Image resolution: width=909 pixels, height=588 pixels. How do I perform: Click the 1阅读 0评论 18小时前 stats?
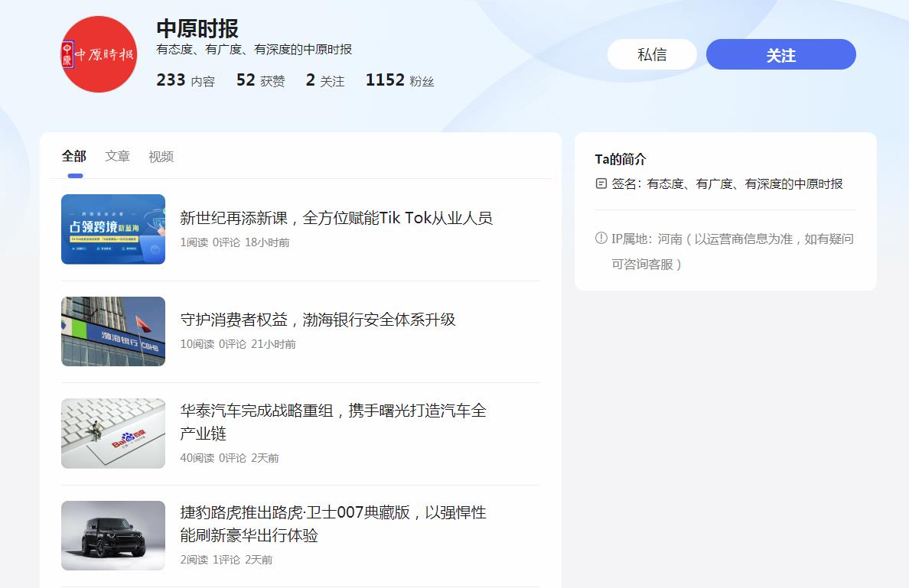(235, 242)
